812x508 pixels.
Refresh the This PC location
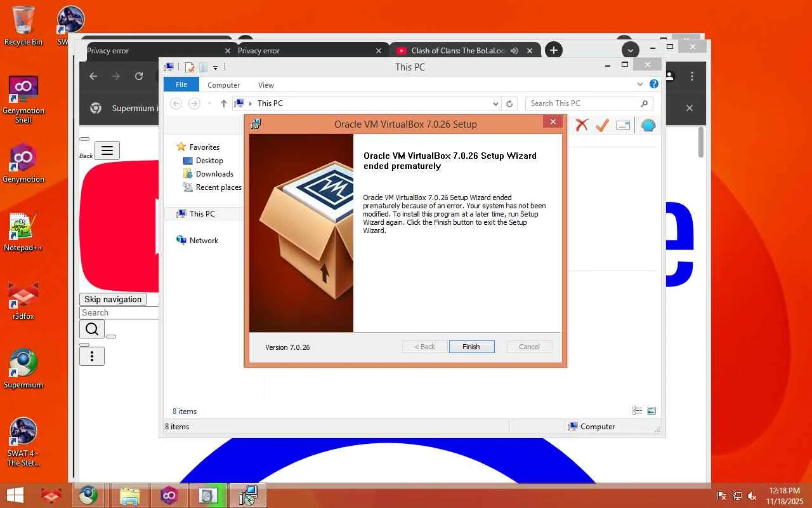pyautogui.click(x=509, y=104)
